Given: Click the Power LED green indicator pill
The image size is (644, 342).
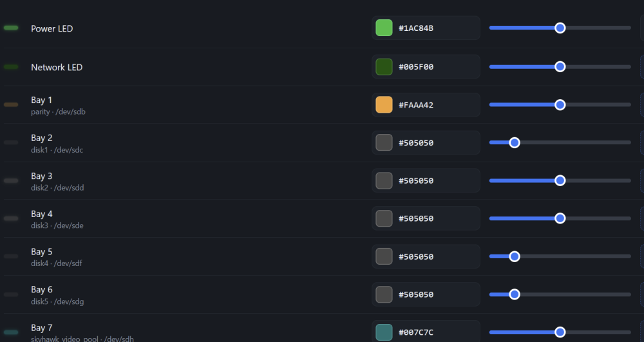Looking at the screenshot, I should tap(11, 28).
